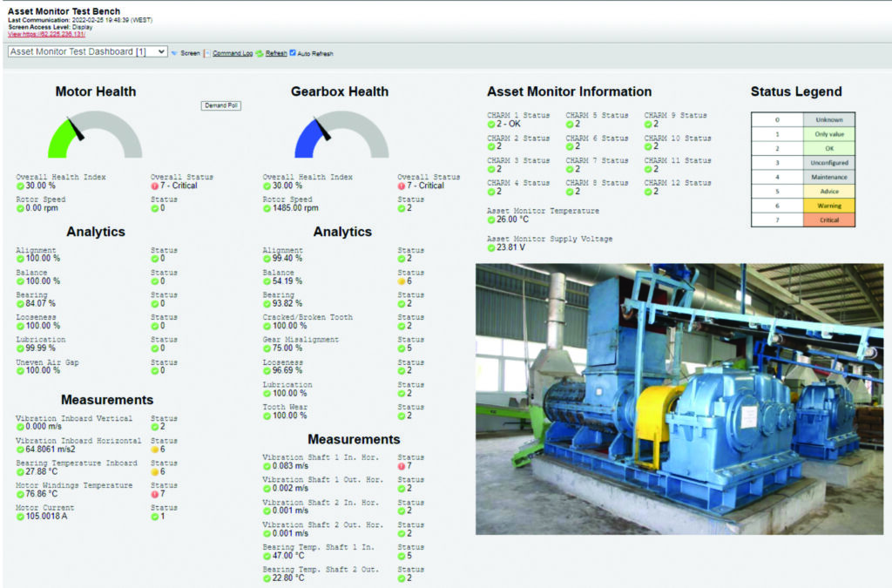The width and height of the screenshot is (892, 588).
Task: Click yellow status icon for Gearbox Balance
Action: click(x=402, y=281)
